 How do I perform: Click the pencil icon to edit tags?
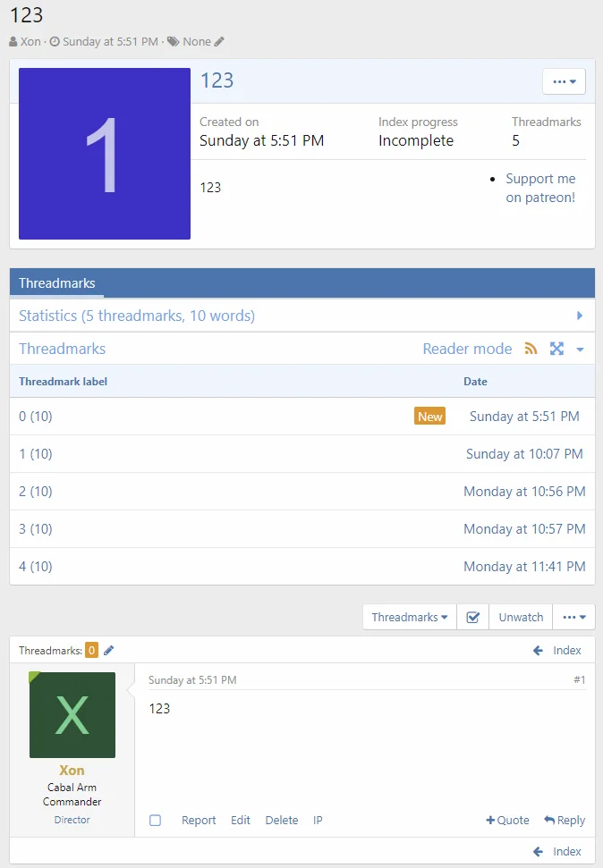[x=220, y=41]
